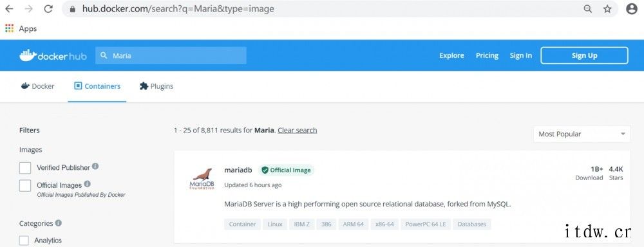
Task: Reload the page with refresh icon
Action: point(48,8)
